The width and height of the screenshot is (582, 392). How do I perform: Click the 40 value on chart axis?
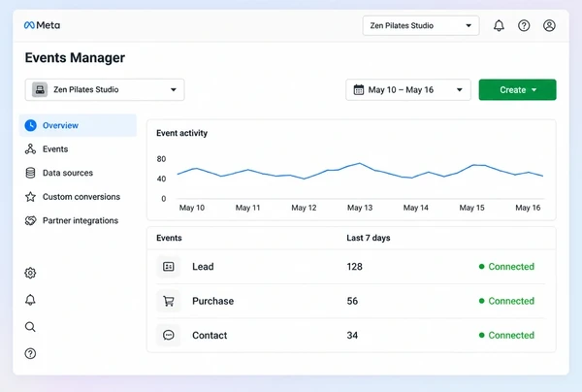tap(161, 179)
